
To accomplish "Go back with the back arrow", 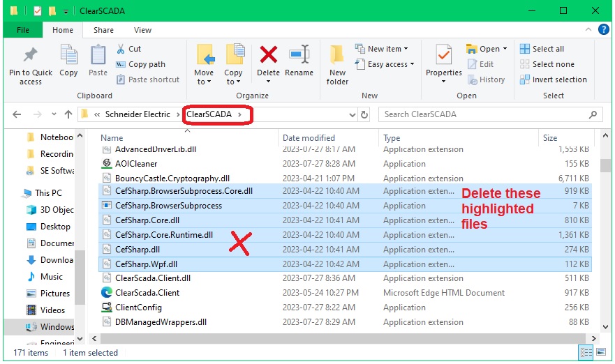I will (17, 114).
